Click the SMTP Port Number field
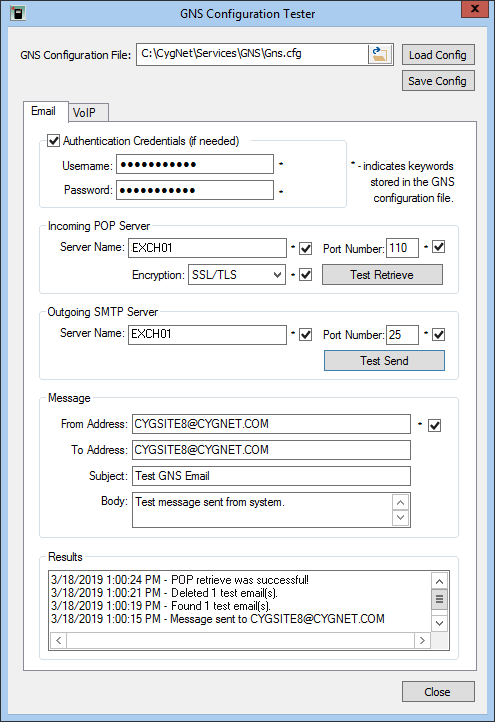Viewport: 495px width, 722px height. pos(402,334)
